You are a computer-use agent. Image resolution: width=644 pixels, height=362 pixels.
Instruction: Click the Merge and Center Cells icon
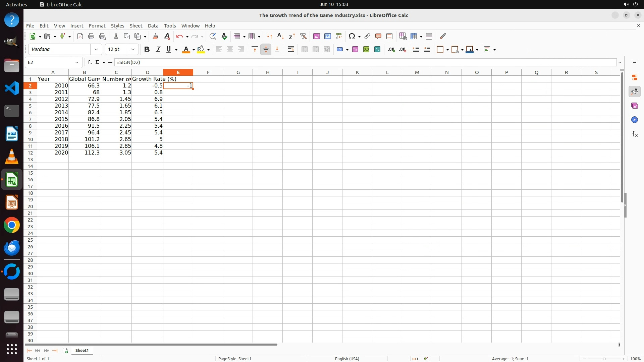point(304,50)
